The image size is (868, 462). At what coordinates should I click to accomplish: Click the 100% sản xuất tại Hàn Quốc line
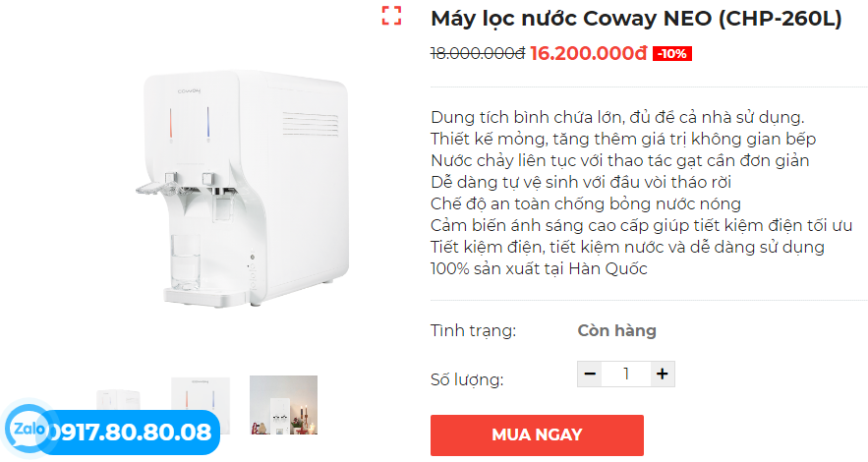[x=539, y=269]
